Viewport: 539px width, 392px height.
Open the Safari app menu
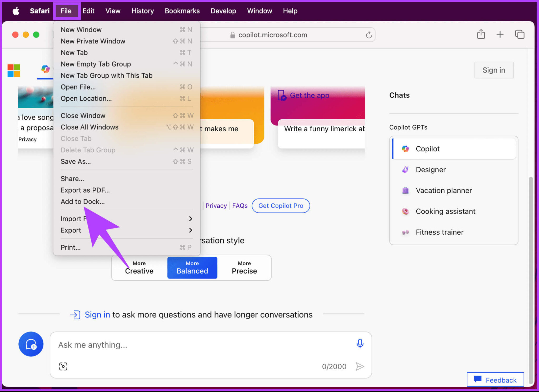click(x=40, y=11)
